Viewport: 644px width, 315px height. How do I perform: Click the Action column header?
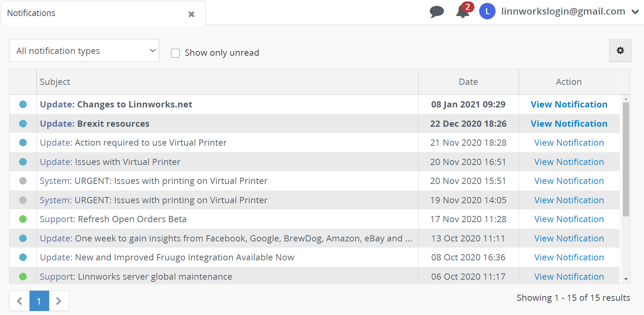pyautogui.click(x=569, y=82)
